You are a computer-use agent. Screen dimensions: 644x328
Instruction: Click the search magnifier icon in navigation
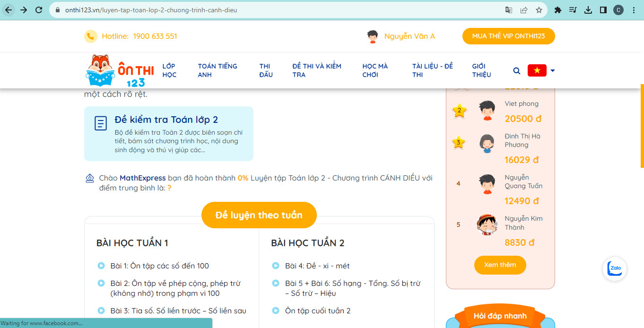click(x=517, y=71)
